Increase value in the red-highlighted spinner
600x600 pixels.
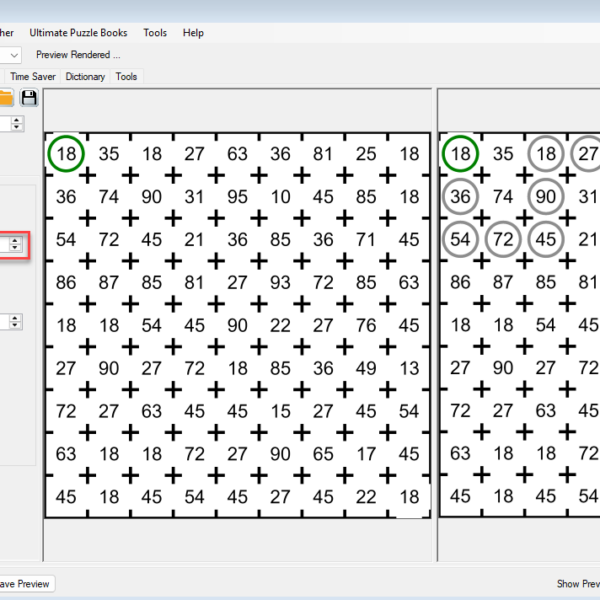pos(15,240)
